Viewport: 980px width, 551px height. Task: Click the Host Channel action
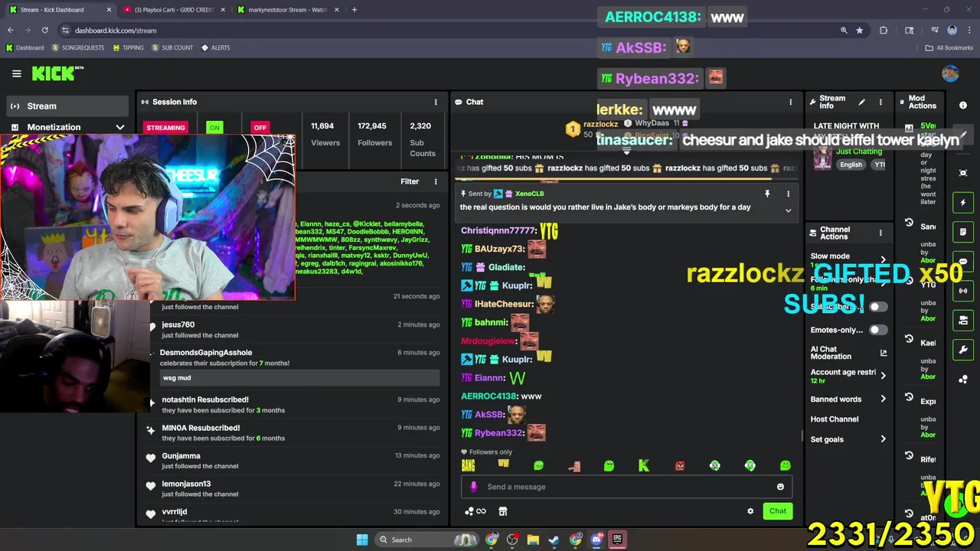(835, 419)
